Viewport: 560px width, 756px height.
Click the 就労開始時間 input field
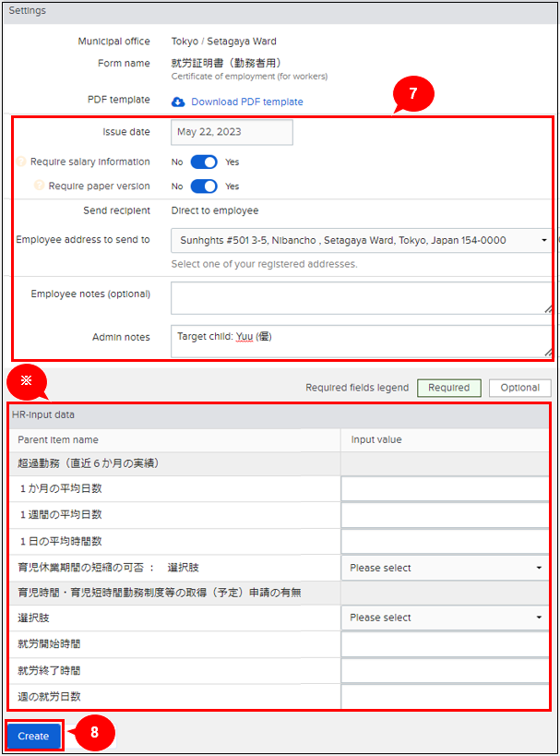(x=445, y=644)
